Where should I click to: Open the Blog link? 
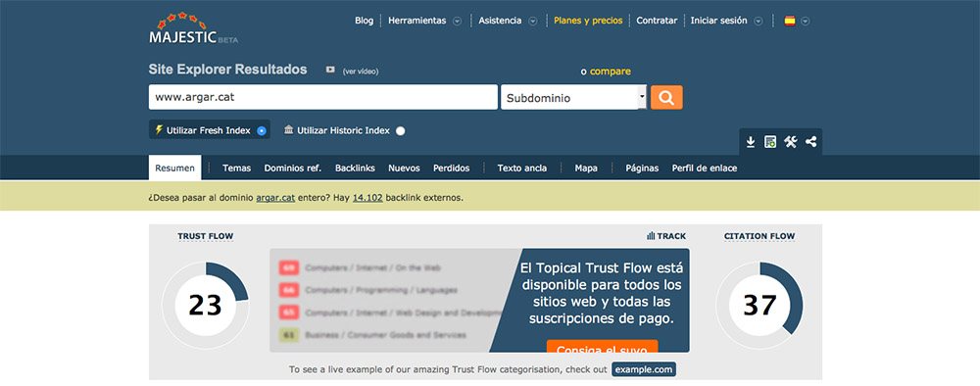pyautogui.click(x=364, y=21)
